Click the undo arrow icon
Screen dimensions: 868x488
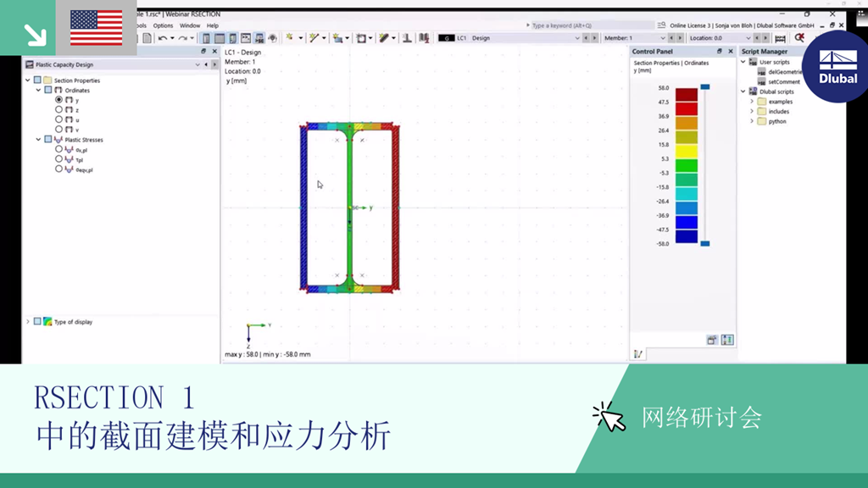(162, 38)
